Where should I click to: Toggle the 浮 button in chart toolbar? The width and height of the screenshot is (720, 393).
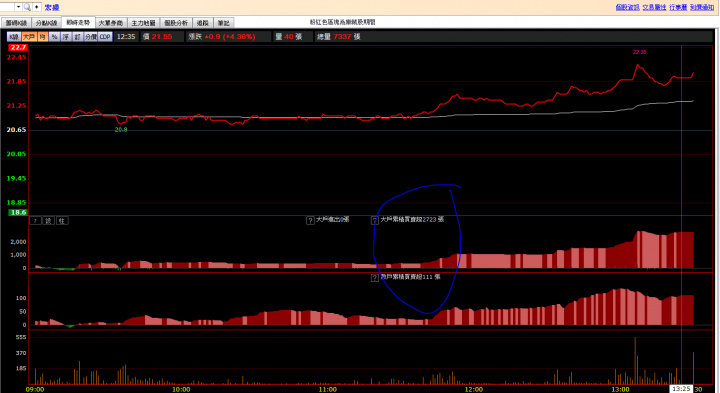66,37
